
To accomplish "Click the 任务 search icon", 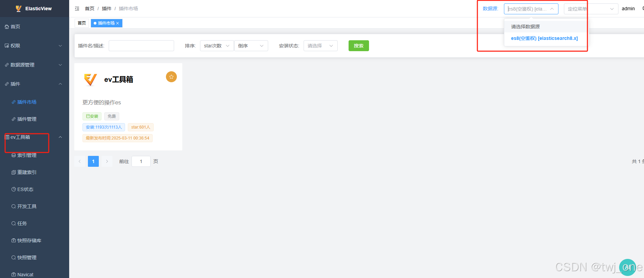I will (14, 223).
